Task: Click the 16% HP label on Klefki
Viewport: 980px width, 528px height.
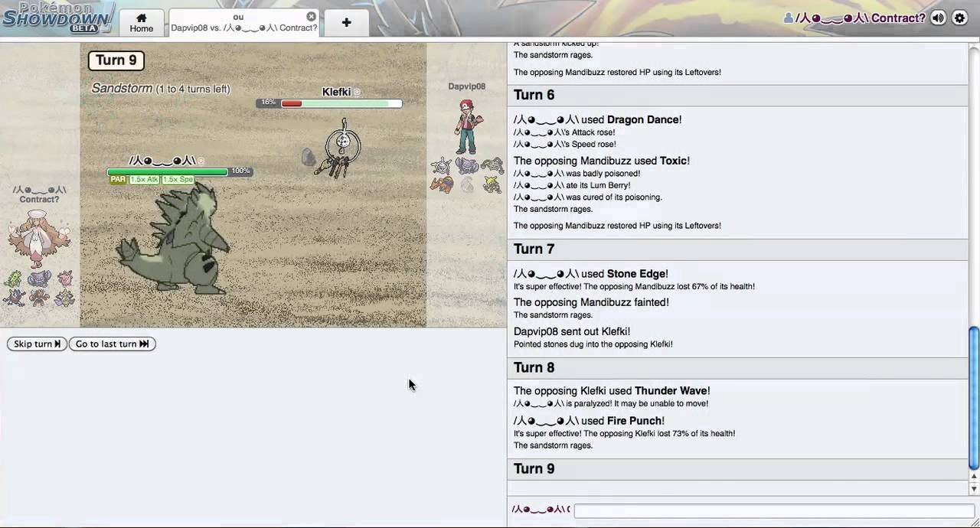Action: [x=268, y=103]
